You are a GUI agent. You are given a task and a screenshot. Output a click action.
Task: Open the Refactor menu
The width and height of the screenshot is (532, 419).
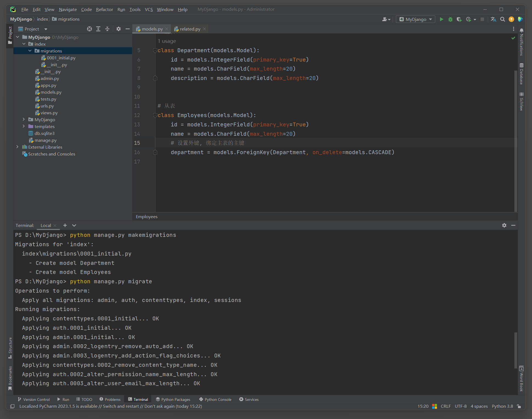[104, 9]
